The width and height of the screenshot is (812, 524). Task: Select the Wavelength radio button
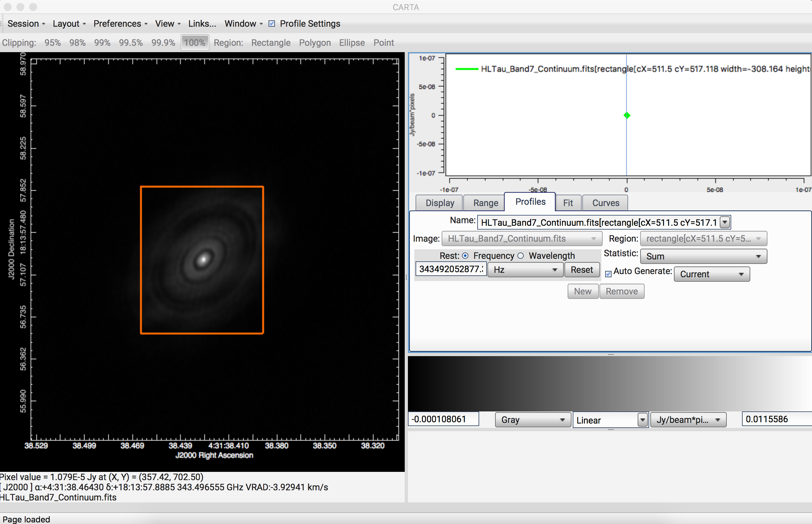(x=521, y=256)
